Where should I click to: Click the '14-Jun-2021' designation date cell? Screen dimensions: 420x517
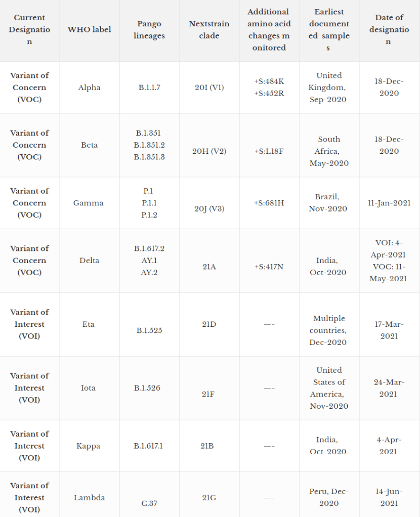tap(389, 497)
